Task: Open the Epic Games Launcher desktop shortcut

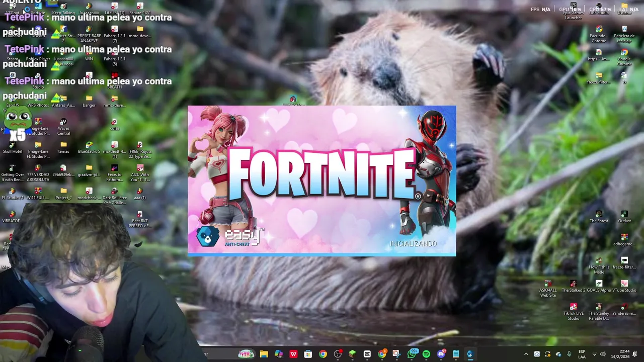Action: 573,11
